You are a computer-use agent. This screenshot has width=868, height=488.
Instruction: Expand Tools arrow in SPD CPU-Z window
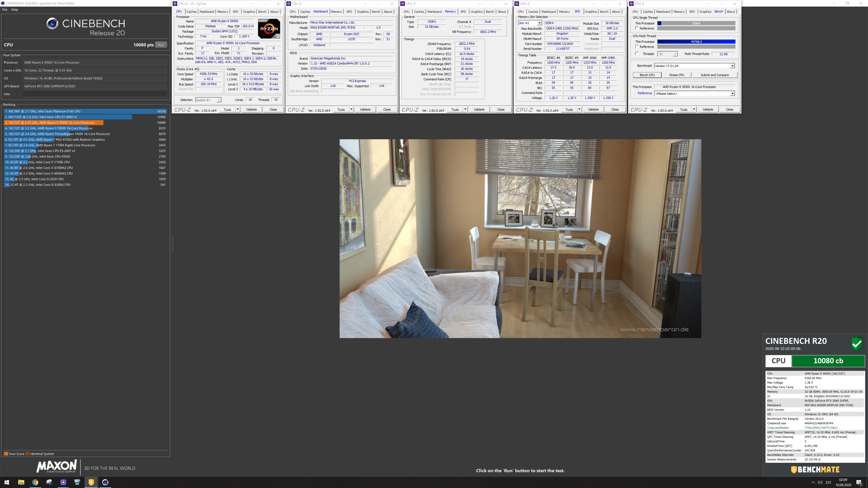579,109
